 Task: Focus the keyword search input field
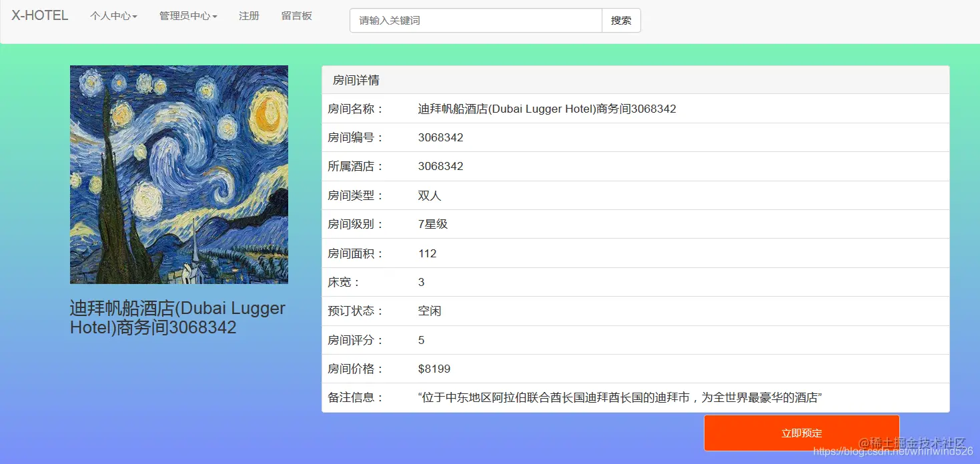[x=476, y=21]
